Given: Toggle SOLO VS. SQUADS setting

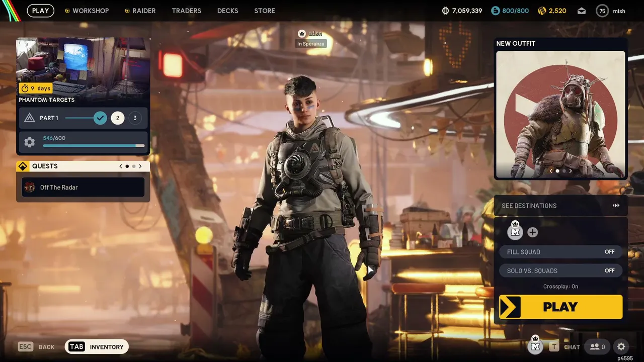Looking at the screenshot, I should 560,270.
